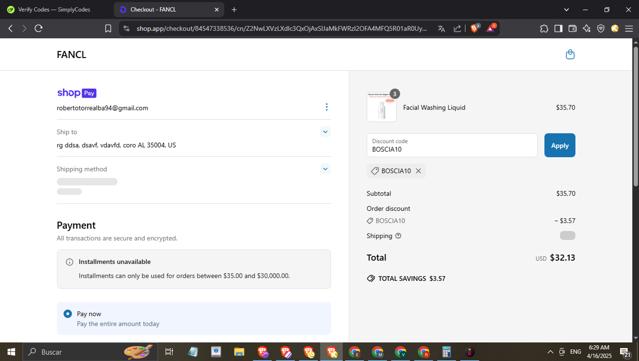The image size is (639, 361).
Task: Open the Calculator taskbar icon
Action: point(447,352)
